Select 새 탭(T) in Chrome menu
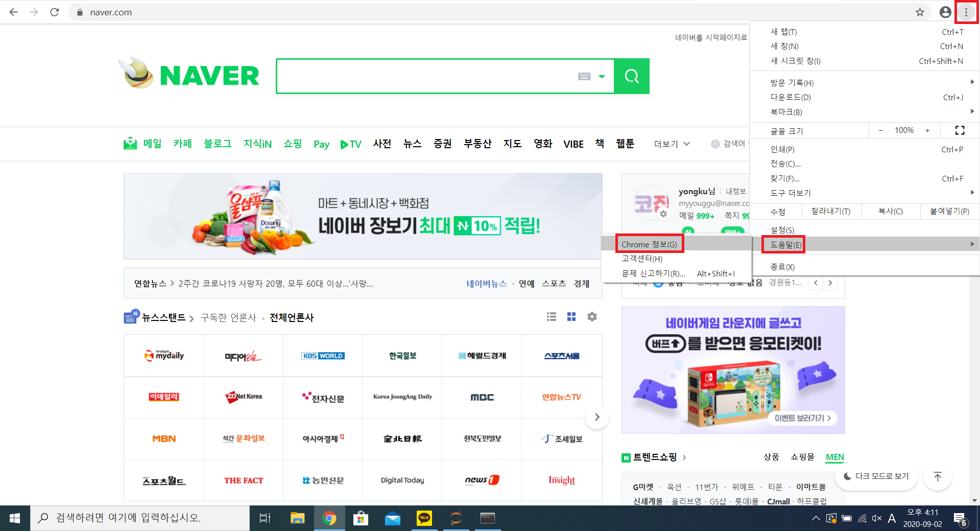980x531 pixels. coord(865,32)
